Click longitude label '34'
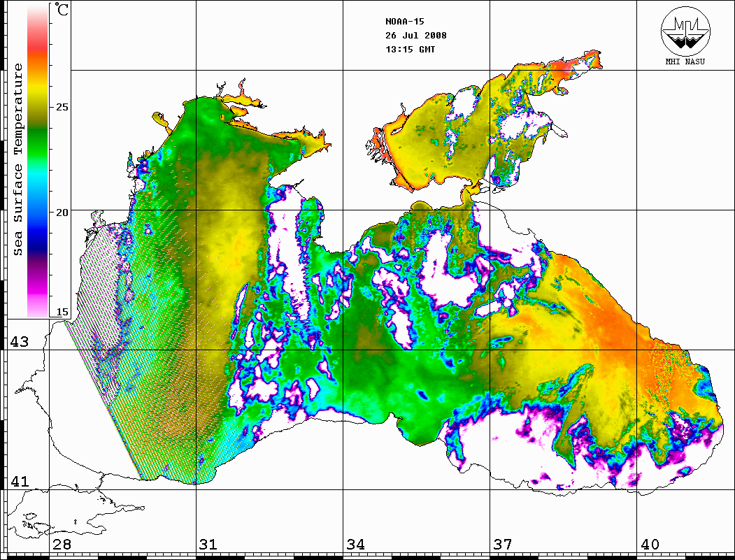The image size is (735, 560). pyautogui.click(x=356, y=545)
